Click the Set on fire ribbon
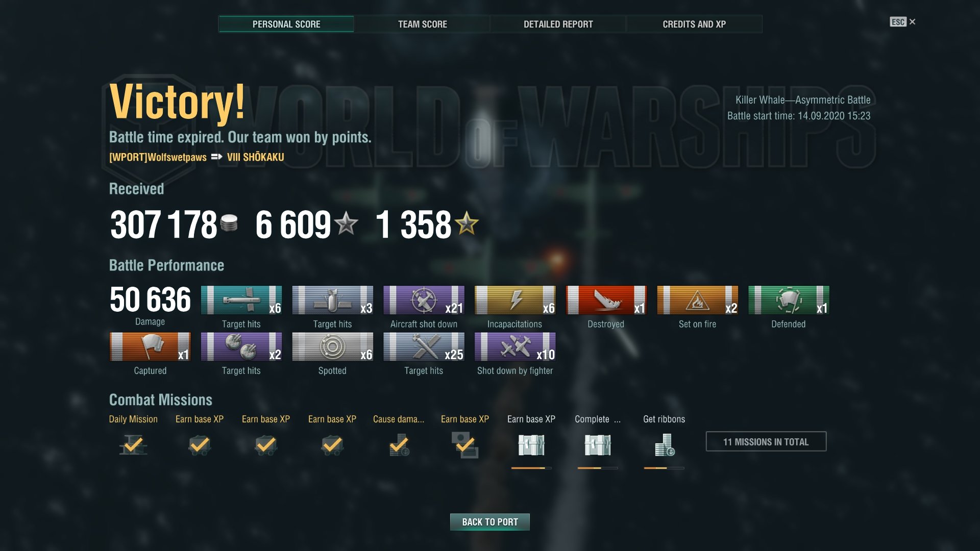 point(697,300)
